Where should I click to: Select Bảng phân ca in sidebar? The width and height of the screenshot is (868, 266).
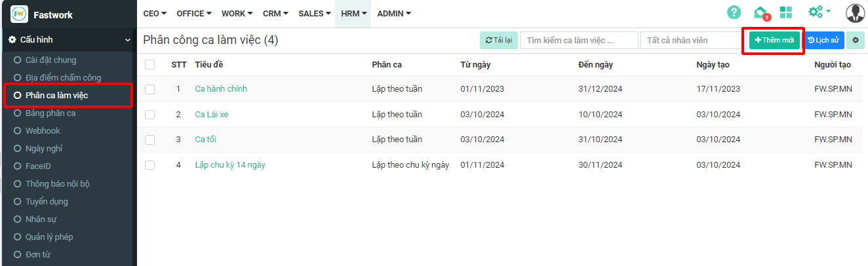[x=50, y=113]
